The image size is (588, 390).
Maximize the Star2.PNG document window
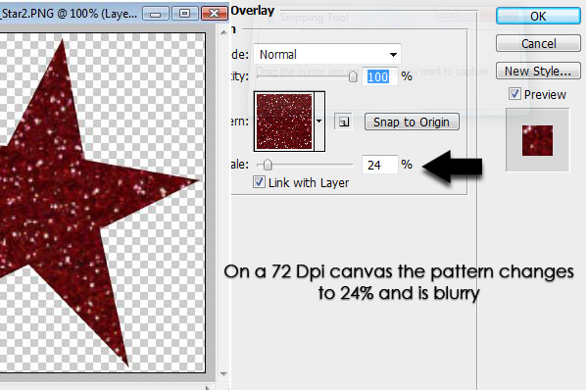[x=184, y=14]
